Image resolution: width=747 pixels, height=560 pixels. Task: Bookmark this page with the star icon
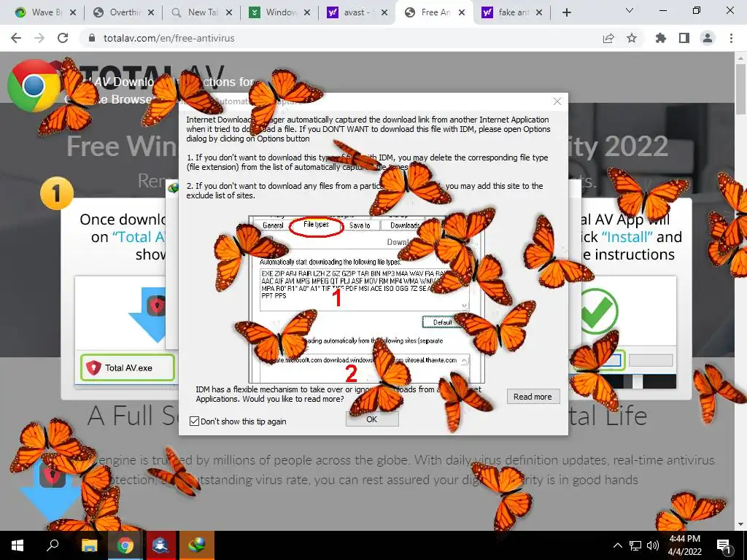[x=632, y=38]
